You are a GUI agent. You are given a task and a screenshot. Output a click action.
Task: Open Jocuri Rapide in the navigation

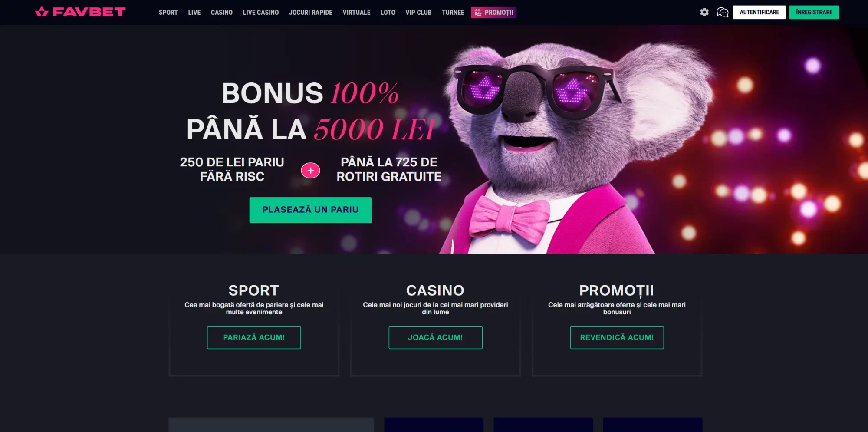311,12
